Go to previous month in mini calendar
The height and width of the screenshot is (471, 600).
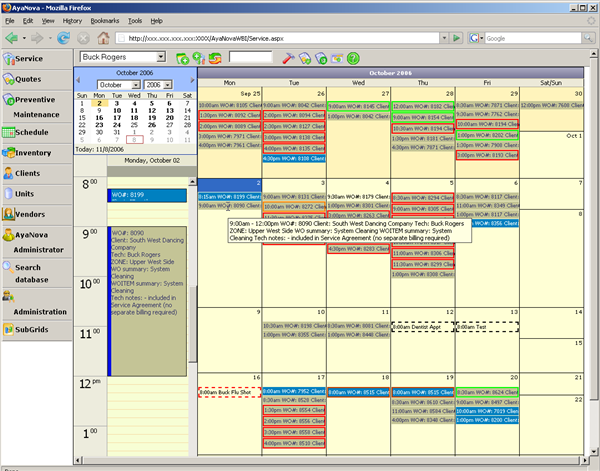[x=78, y=80]
